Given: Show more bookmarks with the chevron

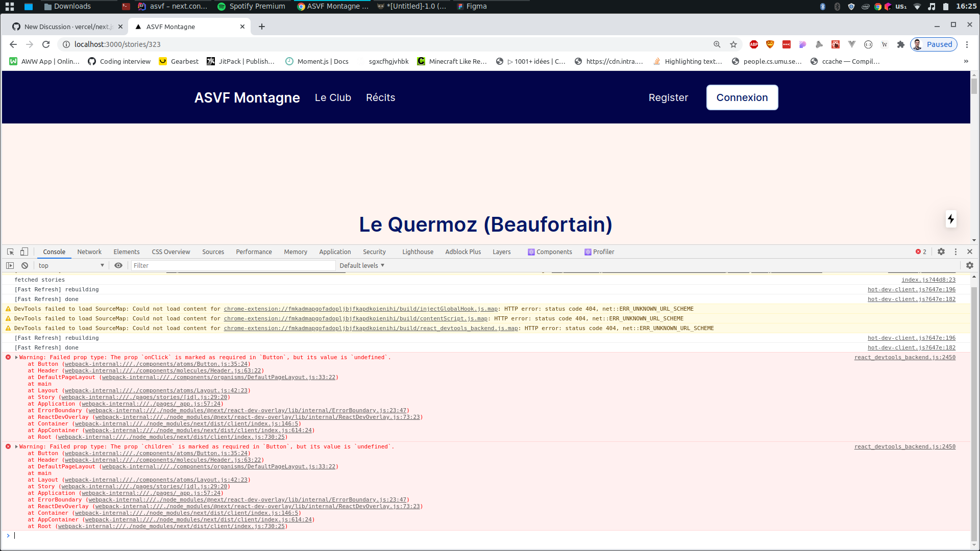Looking at the screenshot, I should pyautogui.click(x=966, y=61).
